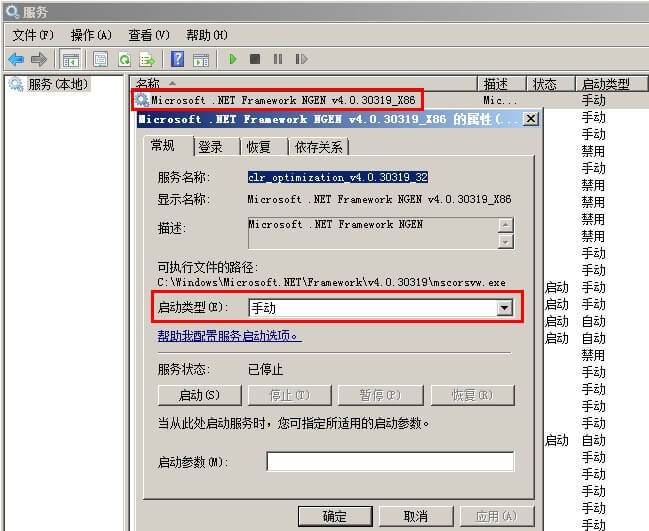Click the down arrow in the 描述 scrollbar
The height and width of the screenshot is (531, 649).
click(x=506, y=241)
